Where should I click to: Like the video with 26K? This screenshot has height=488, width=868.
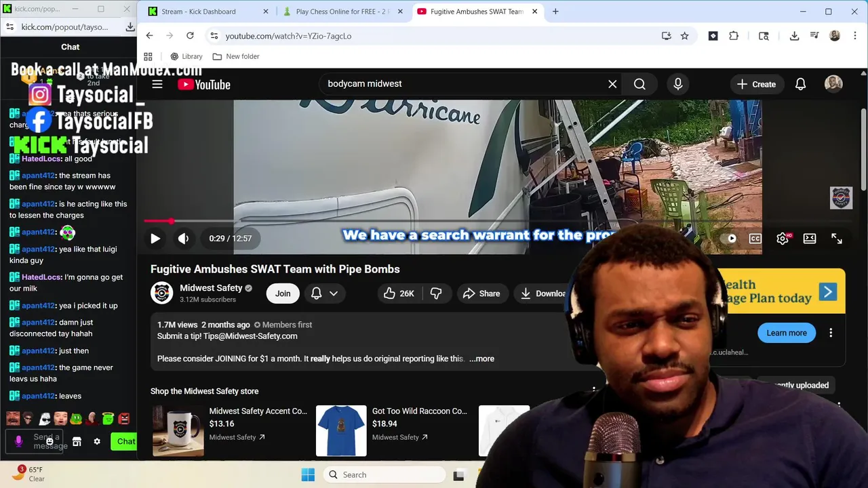pyautogui.click(x=399, y=293)
